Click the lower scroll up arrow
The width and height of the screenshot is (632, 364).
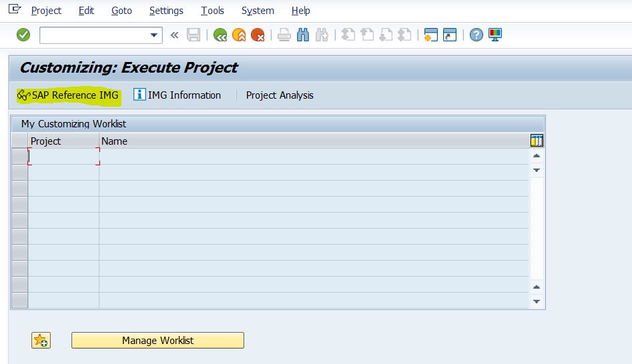[x=537, y=287]
